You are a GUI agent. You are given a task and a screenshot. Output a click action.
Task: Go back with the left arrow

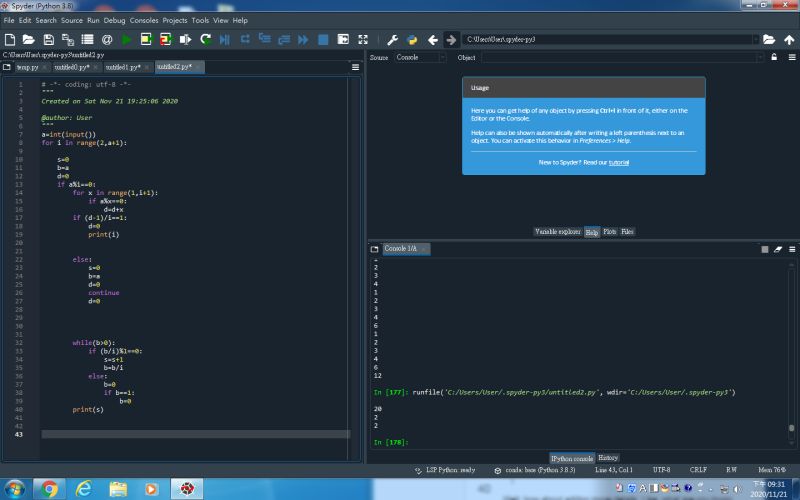click(x=433, y=39)
